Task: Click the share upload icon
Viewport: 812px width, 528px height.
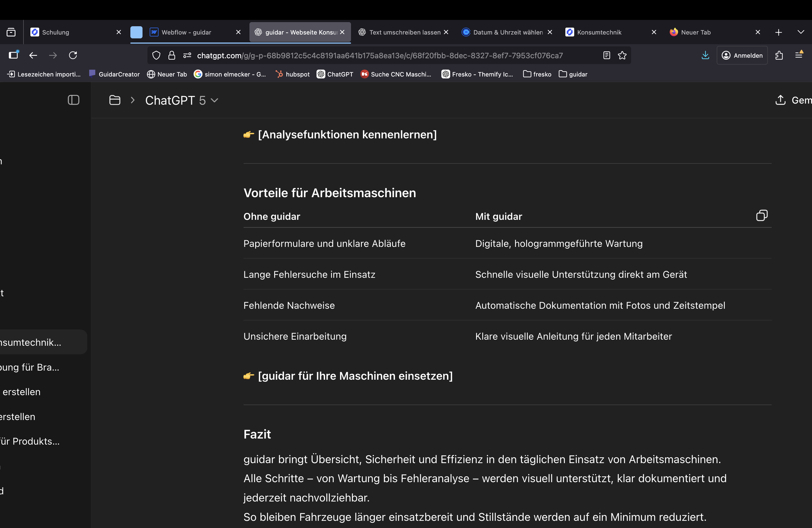Action: pyautogui.click(x=780, y=100)
